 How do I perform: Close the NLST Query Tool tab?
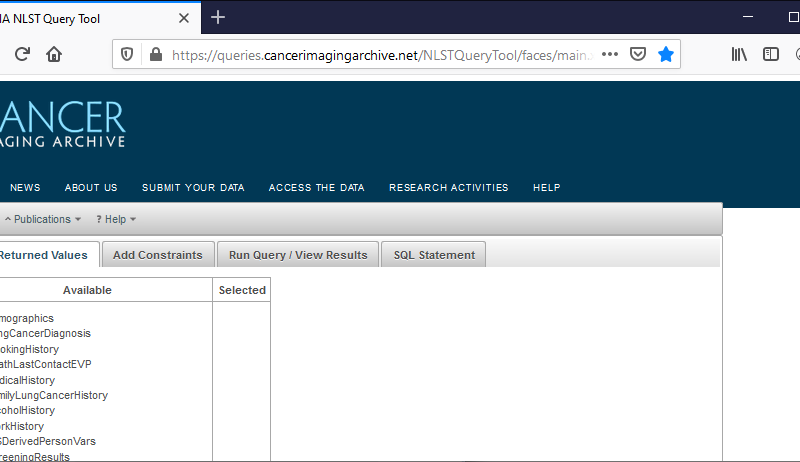coord(184,18)
